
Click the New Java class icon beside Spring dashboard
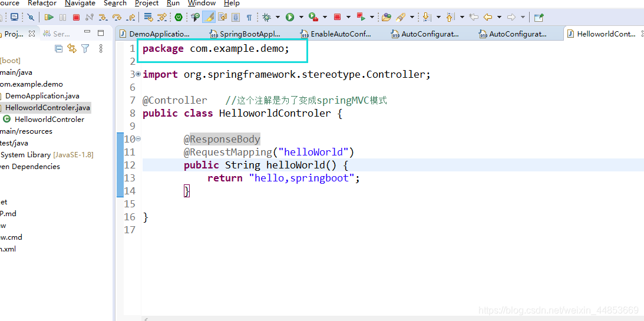pyautogui.click(x=196, y=17)
